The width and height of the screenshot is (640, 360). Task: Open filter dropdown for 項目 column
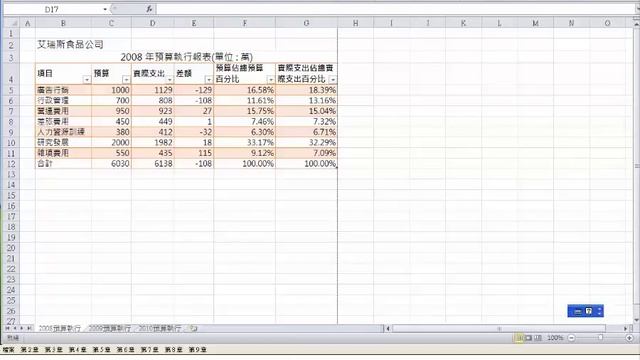tap(87, 80)
